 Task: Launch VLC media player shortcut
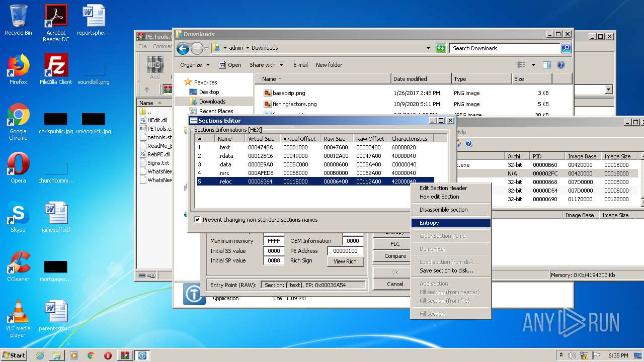[x=18, y=319]
